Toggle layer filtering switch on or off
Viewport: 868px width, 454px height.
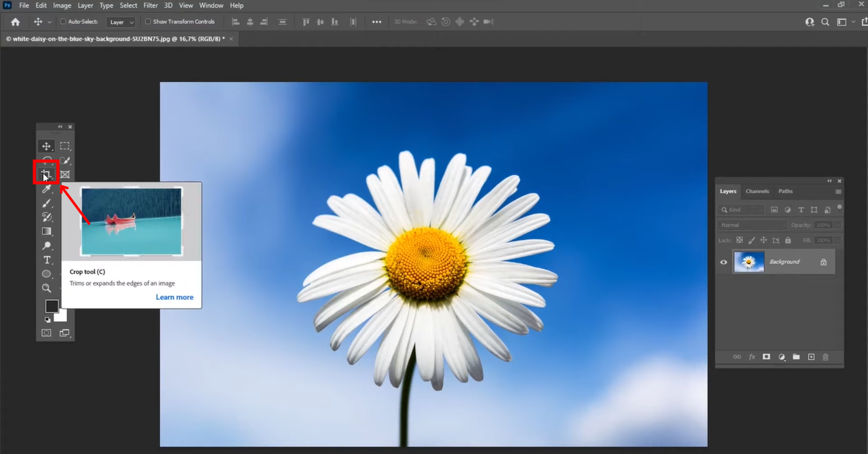coord(840,207)
